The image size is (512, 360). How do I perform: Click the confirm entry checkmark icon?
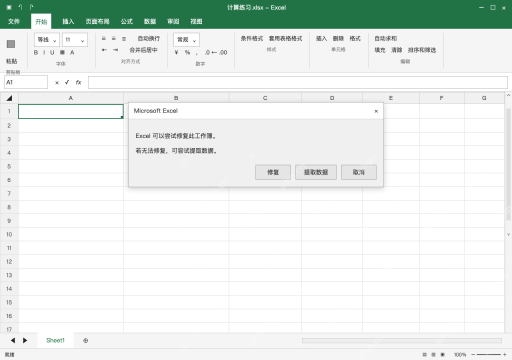coord(67,82)
